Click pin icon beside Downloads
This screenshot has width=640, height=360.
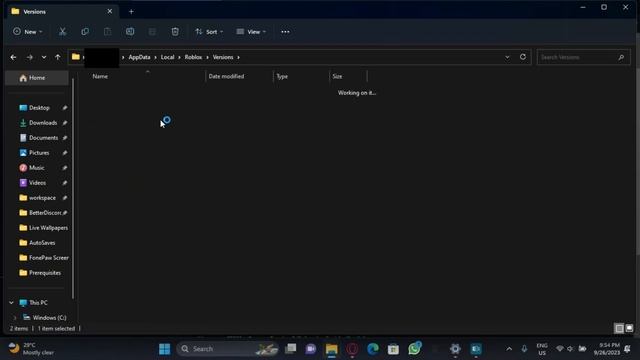coord(64,123)
